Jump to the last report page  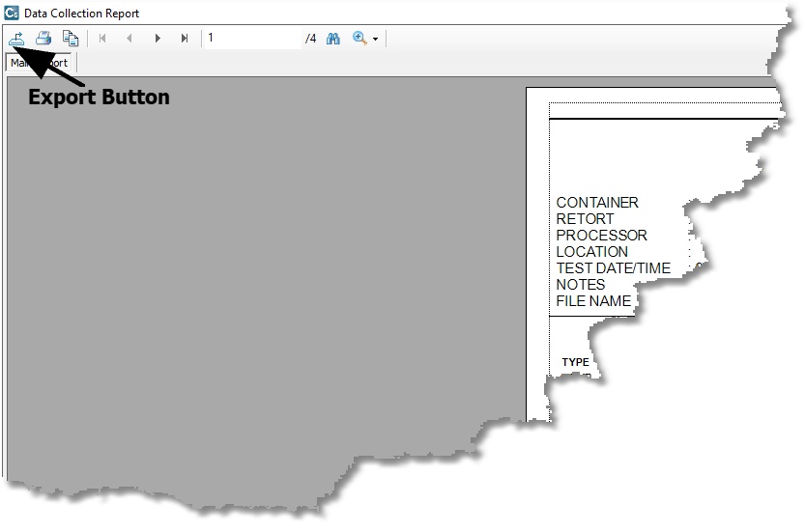[x=185, y=39]
